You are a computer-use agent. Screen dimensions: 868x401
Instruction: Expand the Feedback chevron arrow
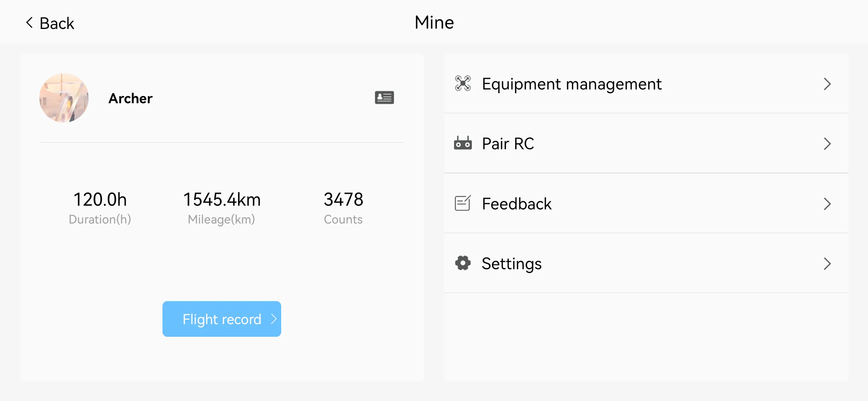click(827, 204)
